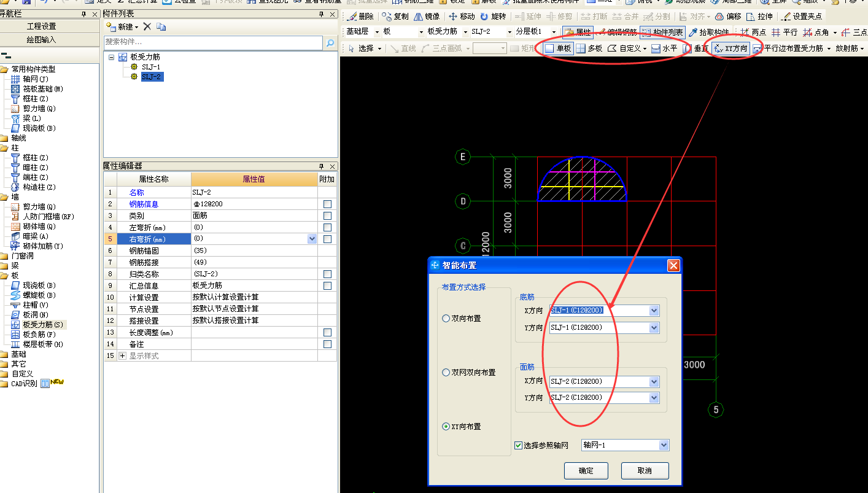
Task: Click 确定 in the 智能布置 dialog
Action: (586, 471)
